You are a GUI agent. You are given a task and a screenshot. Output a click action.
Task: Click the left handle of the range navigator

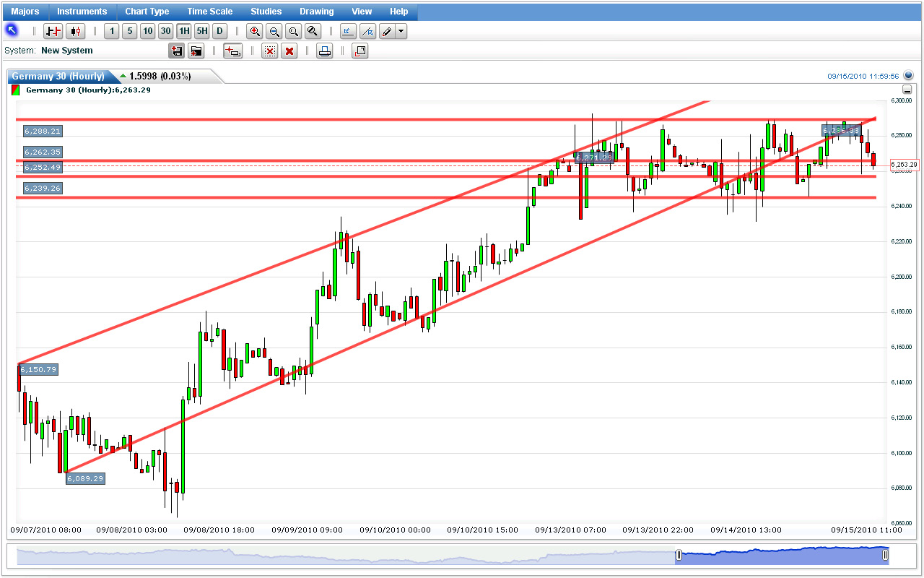[679, 555]
